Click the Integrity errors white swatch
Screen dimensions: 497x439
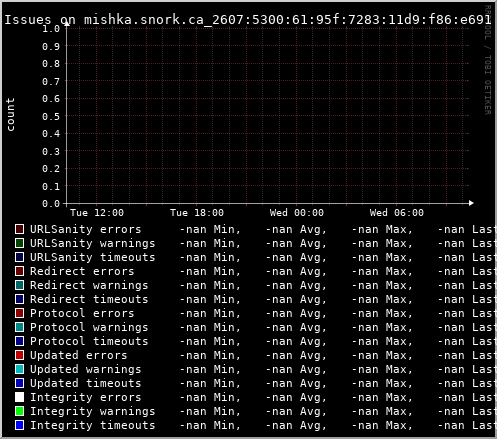pyautogui.click(x=19, y=397)
